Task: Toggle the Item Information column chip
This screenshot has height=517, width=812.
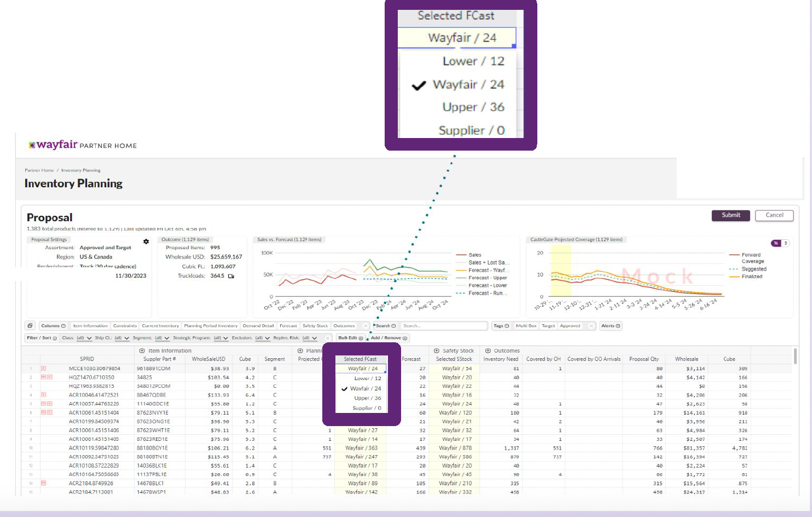Action: click(90, 326)
